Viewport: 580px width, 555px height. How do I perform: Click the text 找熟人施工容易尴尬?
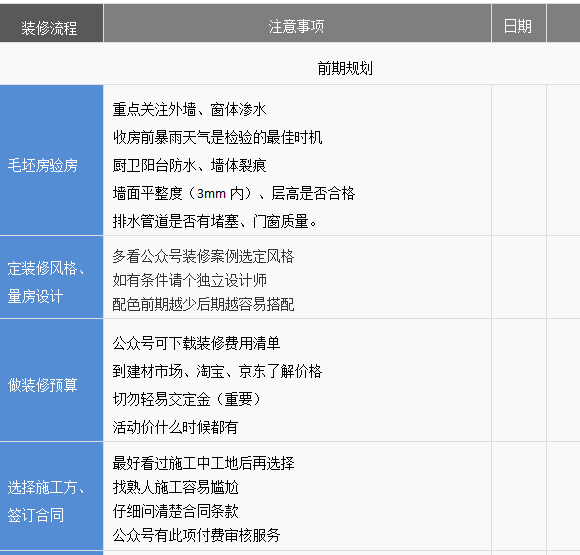click(x=175, y=487)
